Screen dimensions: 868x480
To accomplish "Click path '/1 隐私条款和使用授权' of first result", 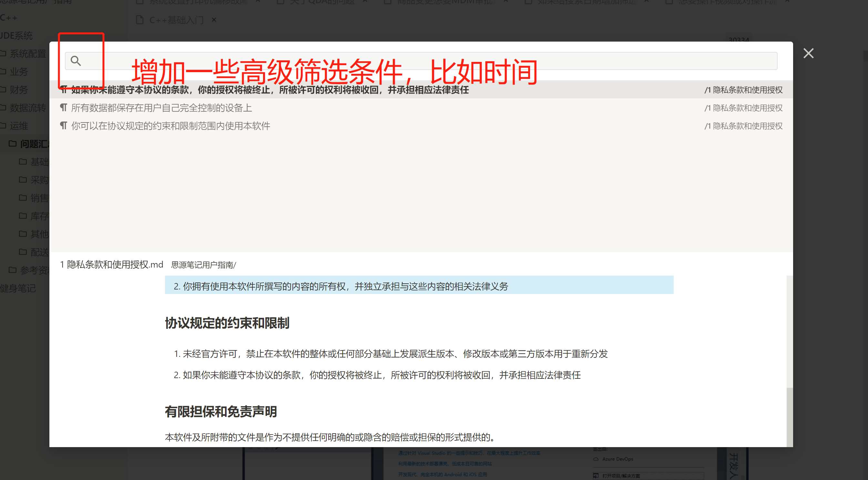I will [x=743, y=90].
